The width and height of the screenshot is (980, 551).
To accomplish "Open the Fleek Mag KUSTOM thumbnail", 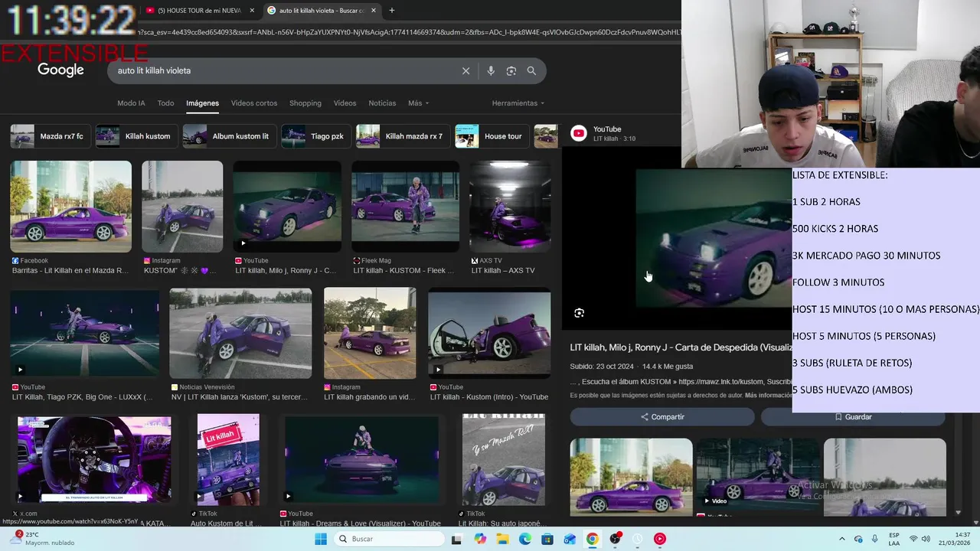I will tap(405, 207).
